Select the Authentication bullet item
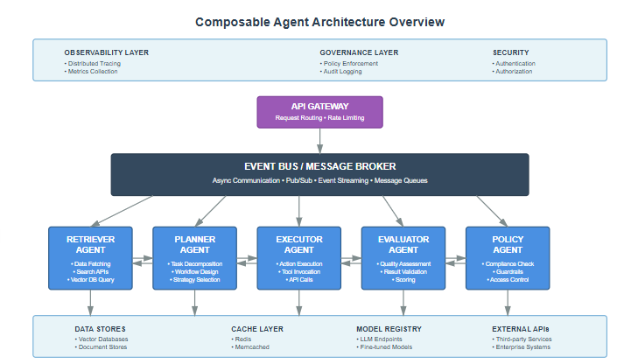 pos(515,63)
